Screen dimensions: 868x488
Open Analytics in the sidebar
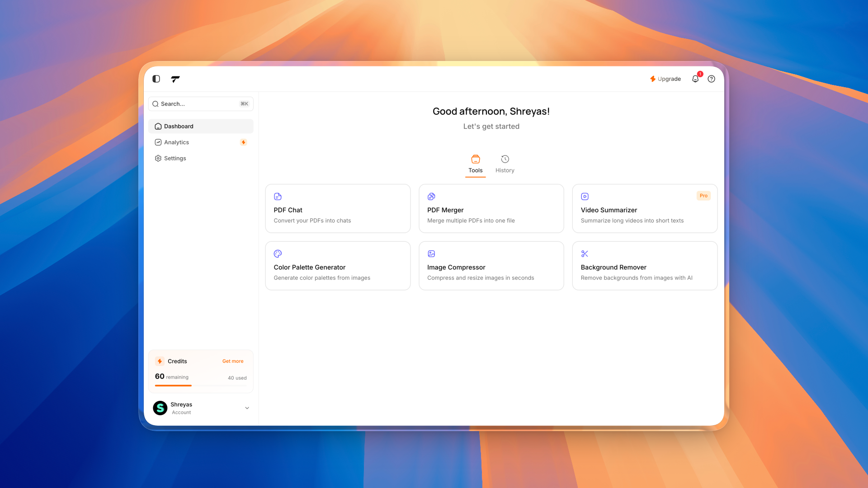177,142
